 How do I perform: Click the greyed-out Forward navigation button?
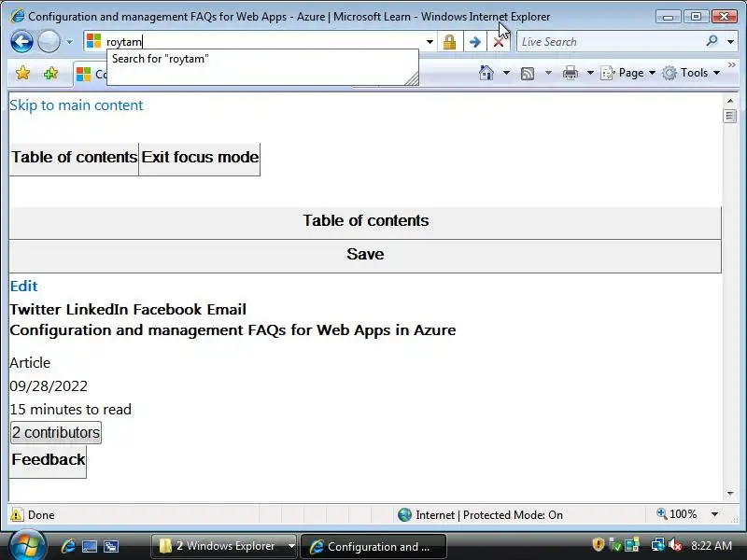coord(49,42)
